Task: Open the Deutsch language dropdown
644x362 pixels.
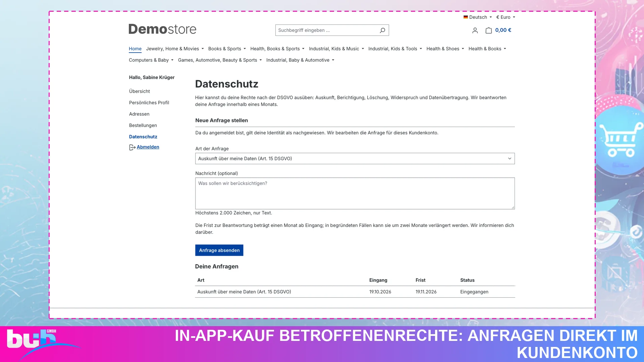Action: tap(478, 17)
